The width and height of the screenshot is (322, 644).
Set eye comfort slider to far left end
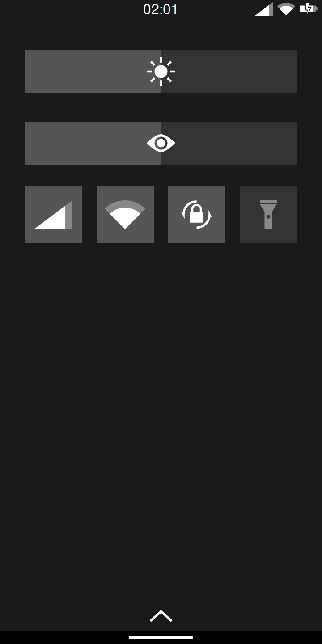tap(27, 143)
